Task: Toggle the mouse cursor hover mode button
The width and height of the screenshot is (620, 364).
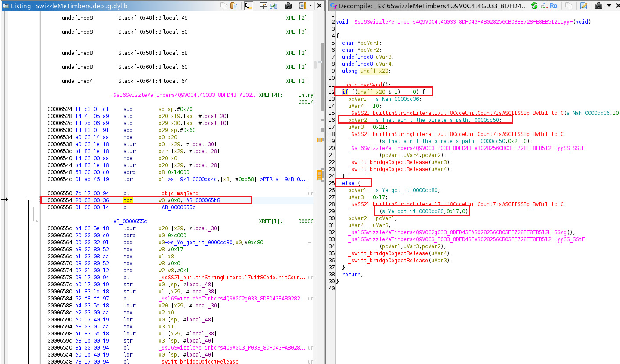Action: (249, 6)
